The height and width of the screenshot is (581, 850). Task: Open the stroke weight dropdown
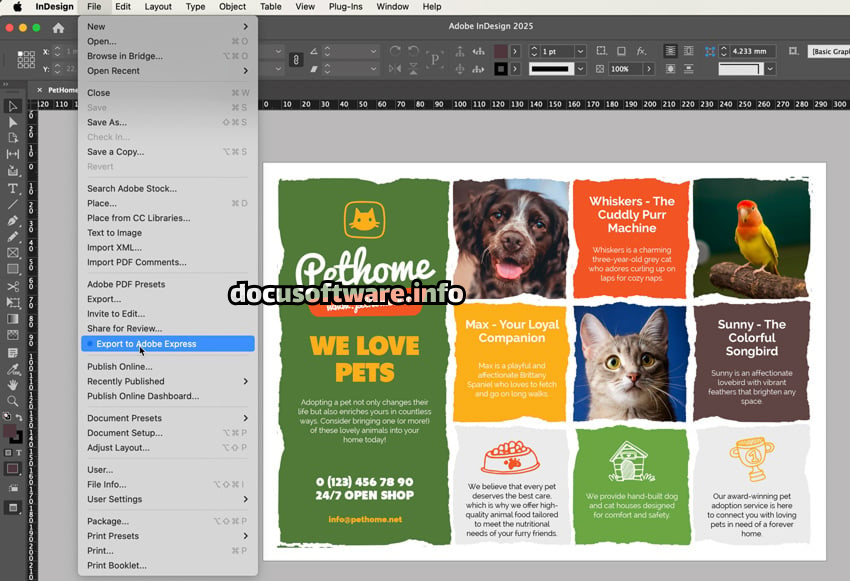(x=580, y=51)
